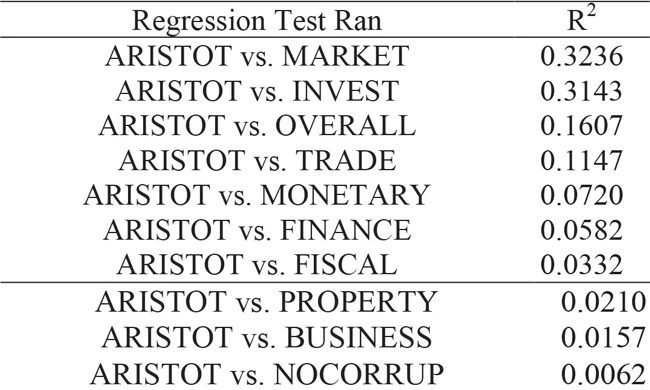Image resolution: width=650 pixels, height=390 pixels.
Task: Click the 0.0332 value
Action: (x=582, y=264)
